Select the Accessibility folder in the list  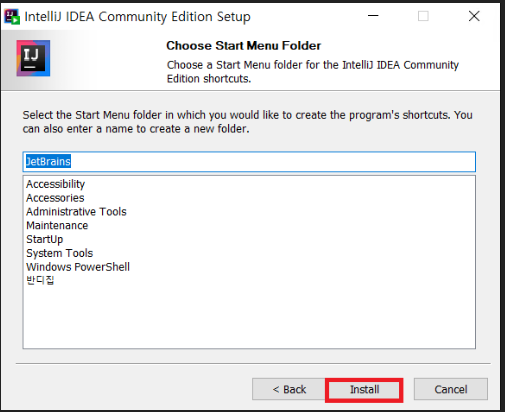tap(56, 184)
